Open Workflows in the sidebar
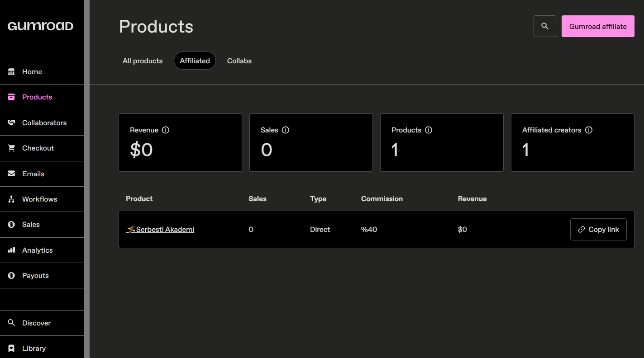This screenshot has height=358, width=644. coord(42,199)
